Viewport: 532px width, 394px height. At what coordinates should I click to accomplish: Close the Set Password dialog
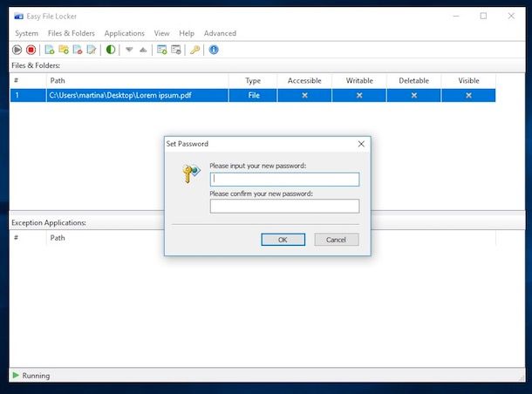[x=361, y=144]
